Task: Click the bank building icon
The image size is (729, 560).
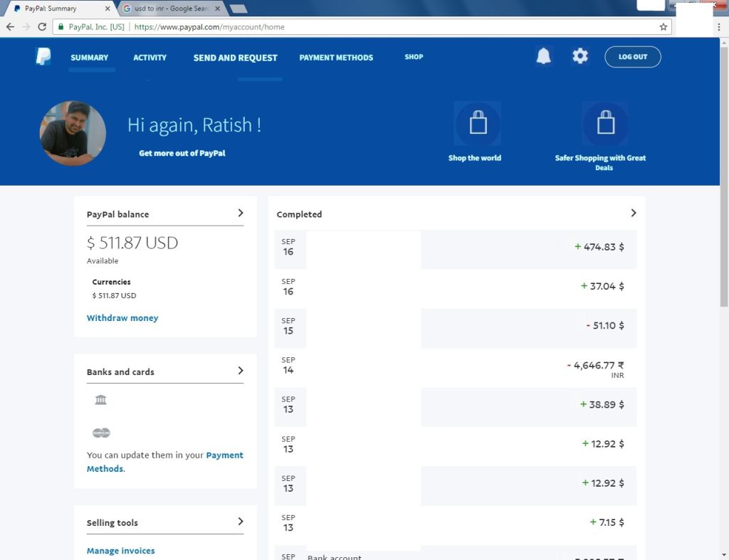Action: point(100,400)
